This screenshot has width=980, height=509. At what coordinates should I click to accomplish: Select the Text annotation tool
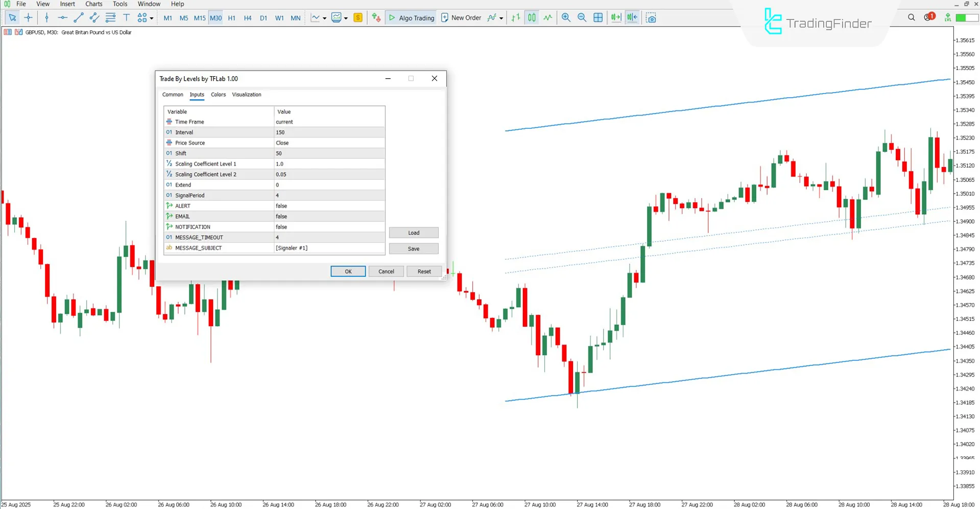click(x=126, y=17)
